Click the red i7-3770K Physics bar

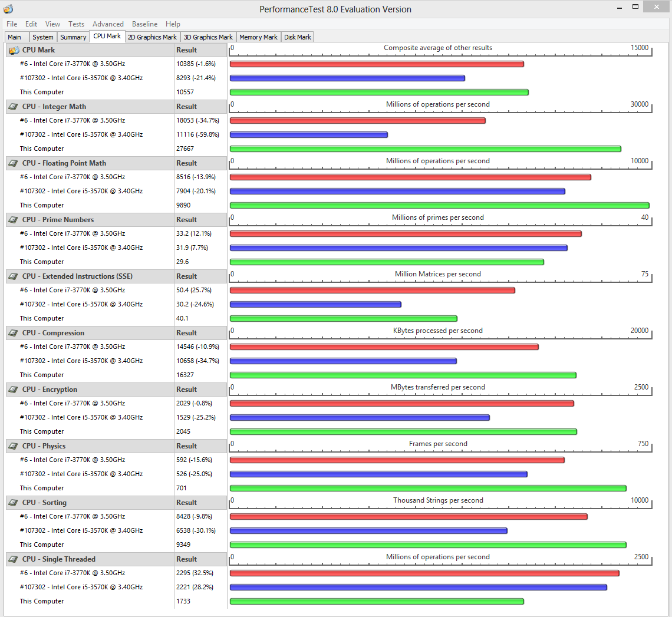point(397,460)
